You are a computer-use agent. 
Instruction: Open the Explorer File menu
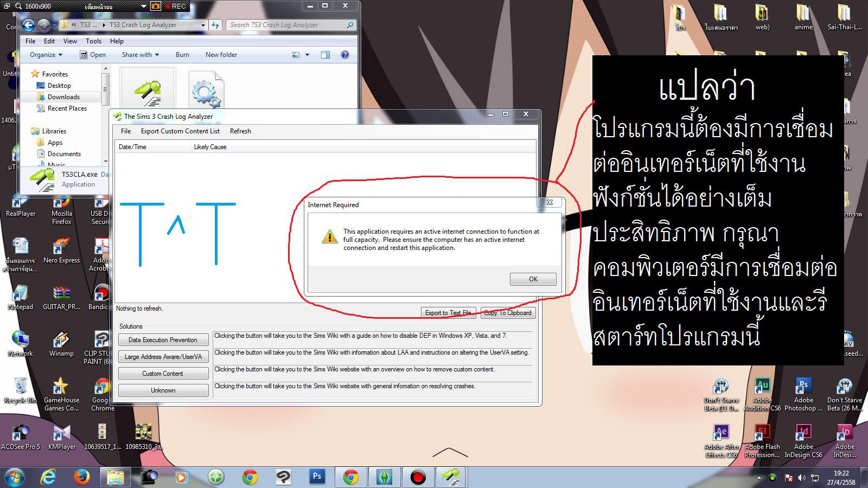click(x=30, y=41)
